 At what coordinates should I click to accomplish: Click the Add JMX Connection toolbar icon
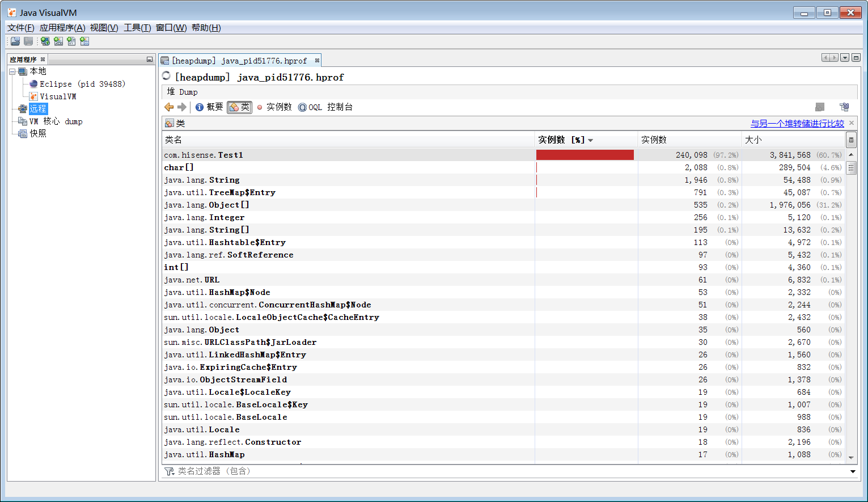pos(58,41)
